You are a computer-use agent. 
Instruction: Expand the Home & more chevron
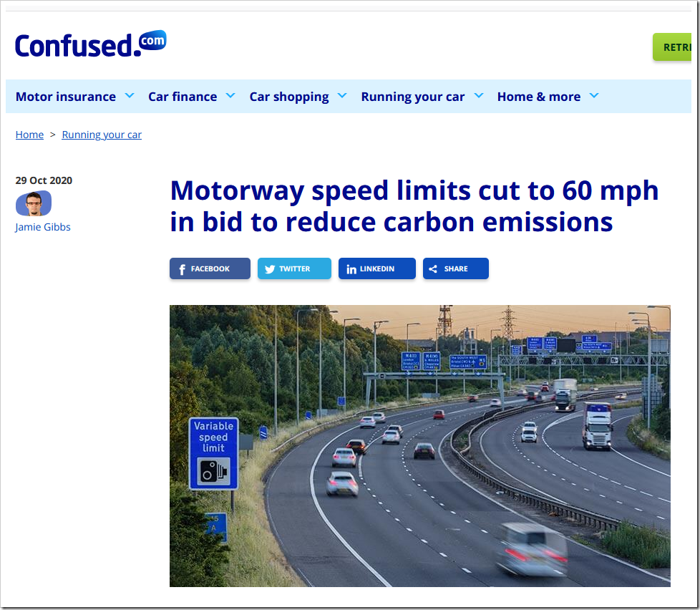point(594,95)
